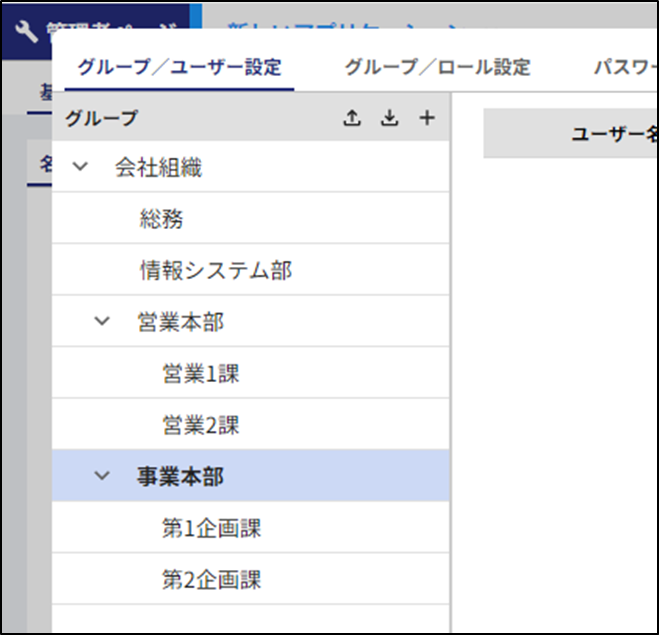Click the upload groups icon
The image size is (659, 635).
click(351, 118)
